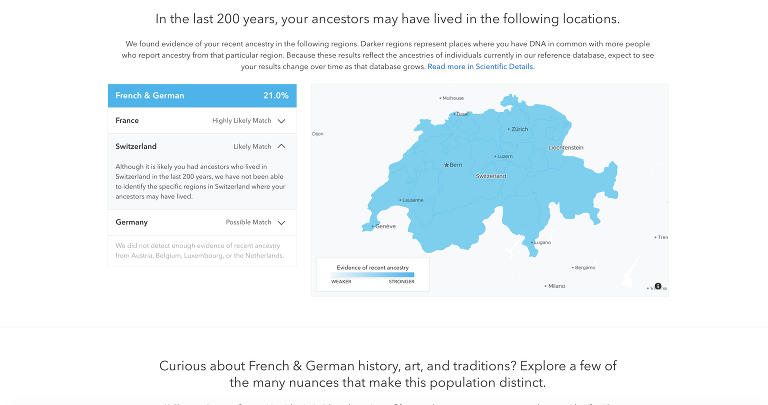Click the map info icon

point(658,287)
